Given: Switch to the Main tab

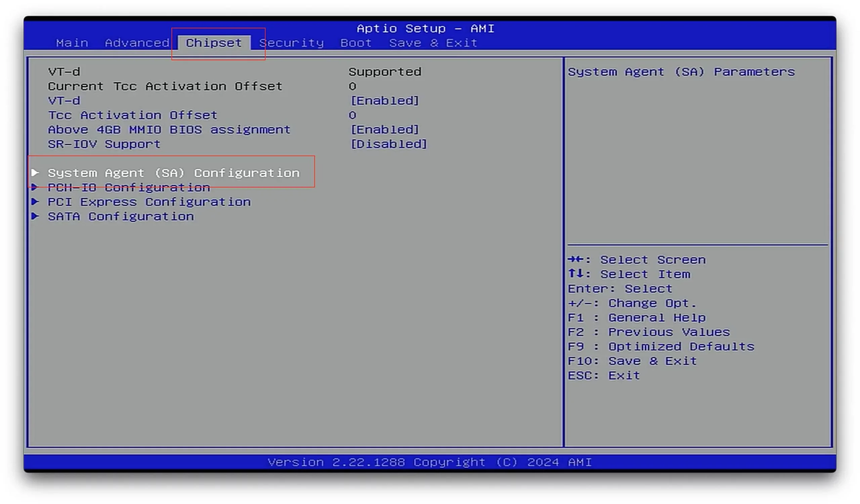Looking at the screenshot, I should pyautogui.click(x=72, y=43).
